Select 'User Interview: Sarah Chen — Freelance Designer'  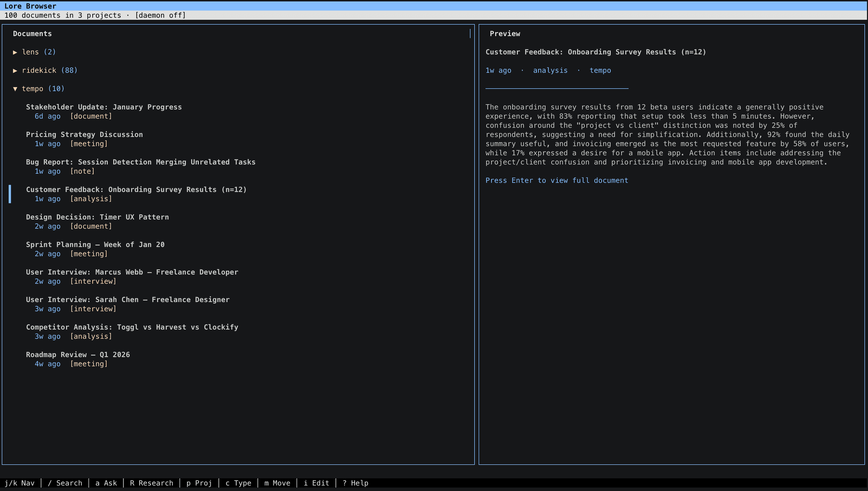pos(128,299)
